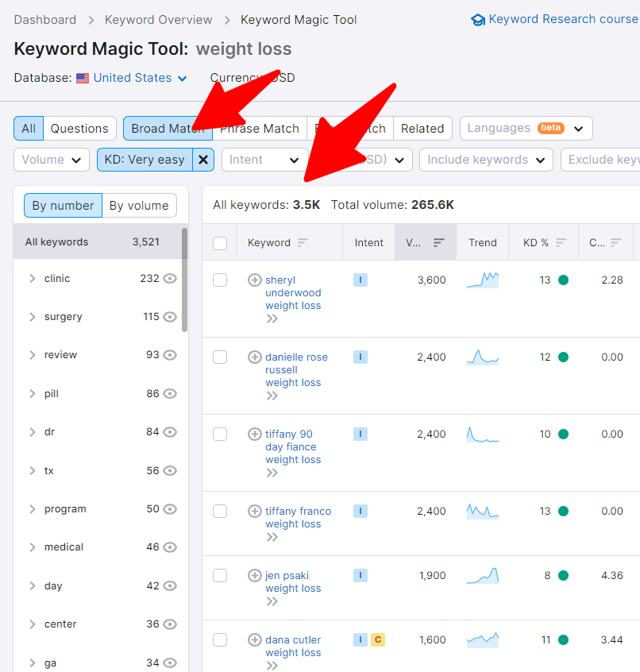Image resolution: width=640 pixels, height=672 pixels.
Task: Tick the checkbox for danielle rose russell keyword
Action: pyautogui.click(x=220, y=357)
